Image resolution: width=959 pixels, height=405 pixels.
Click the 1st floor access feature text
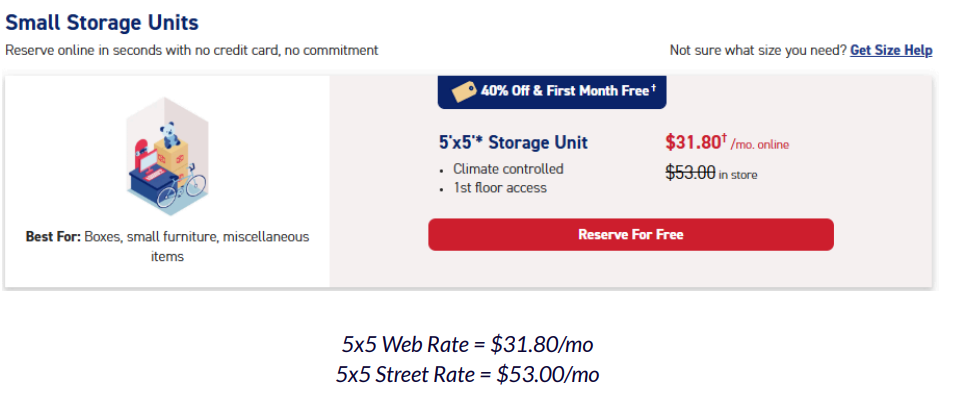tap(502, 188)
